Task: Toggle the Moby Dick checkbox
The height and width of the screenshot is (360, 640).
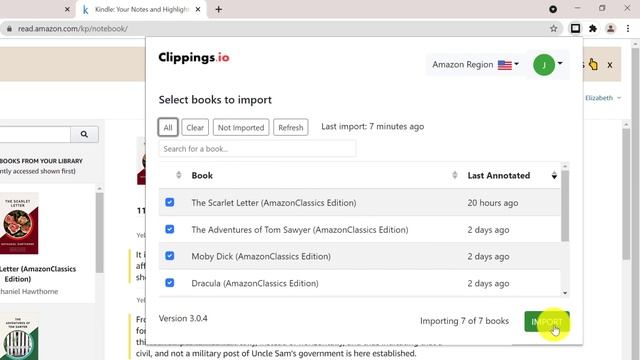Action: click(170, 256)
